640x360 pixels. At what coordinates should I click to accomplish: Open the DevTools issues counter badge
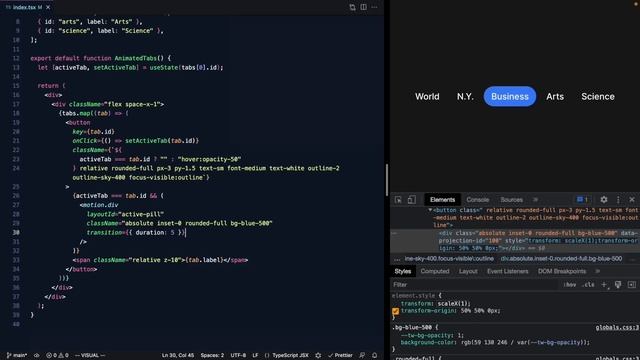(582, 200)
